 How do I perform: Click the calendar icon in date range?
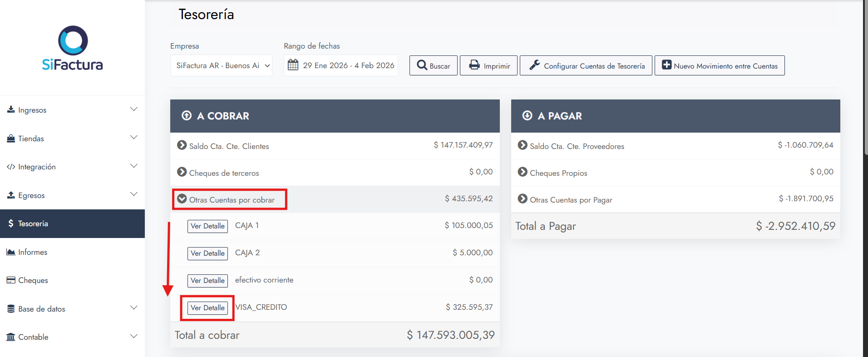[293, 65]
